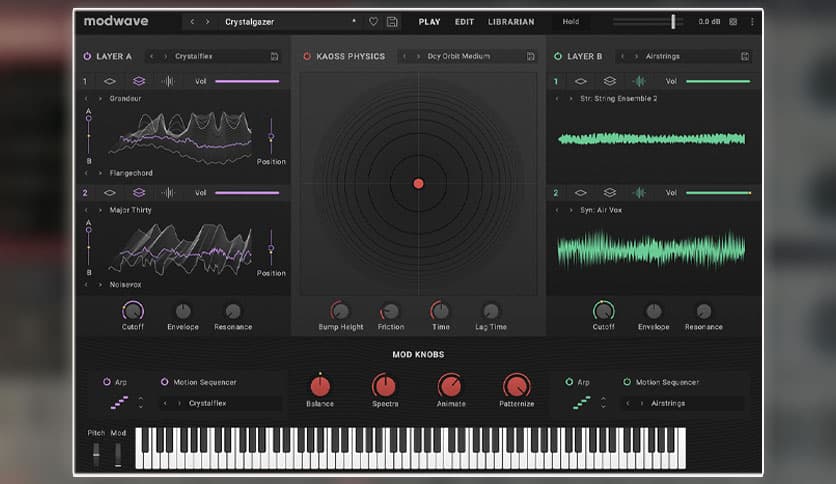
Task: Select sample mode on Layer A oscillator 2
Action: 167,193
